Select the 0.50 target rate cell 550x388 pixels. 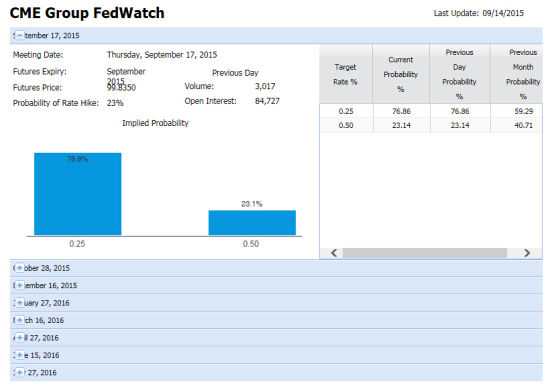pos(346,125)
